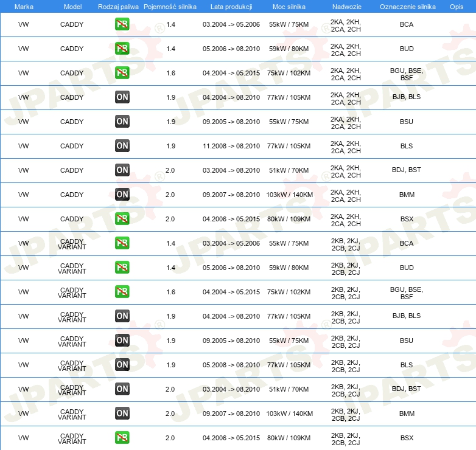Click ON icon in CADDY VARIANT BMM row
Screen dimensions: 476x450
click(122, 413)
